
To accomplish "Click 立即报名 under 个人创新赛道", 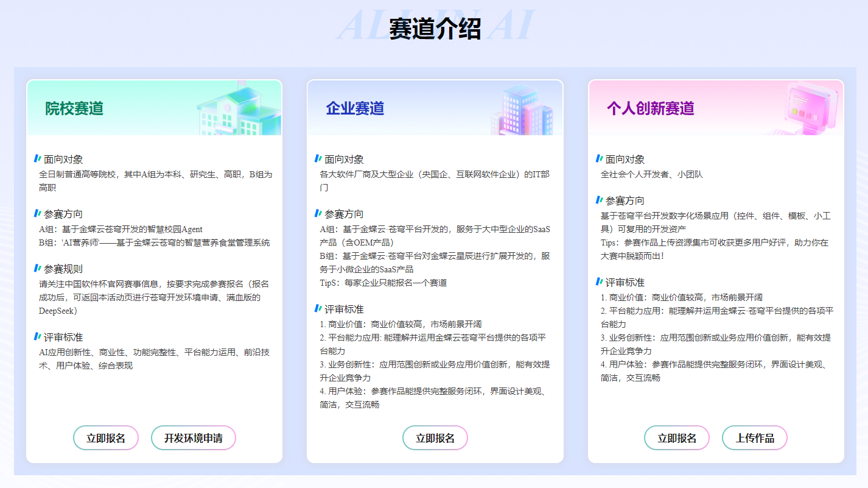I will [x=677, y=437].
